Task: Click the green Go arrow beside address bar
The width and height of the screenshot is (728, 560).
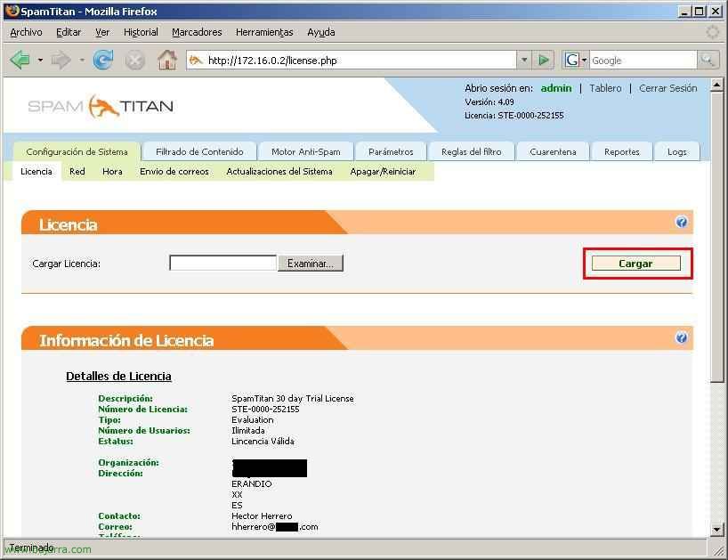Action: tap(544, 60)
